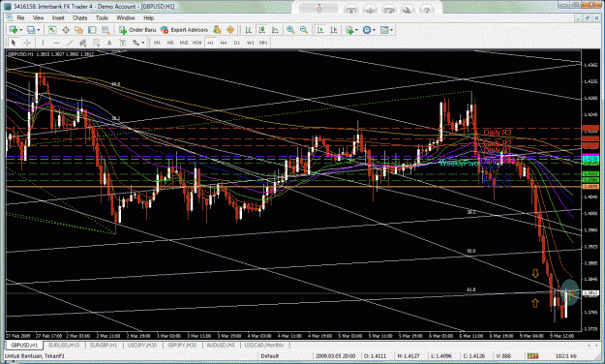Select the Text tool

[x=109, y=43]
